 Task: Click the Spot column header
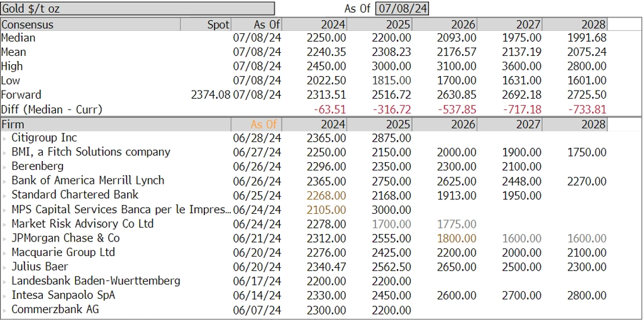point(206,25)
